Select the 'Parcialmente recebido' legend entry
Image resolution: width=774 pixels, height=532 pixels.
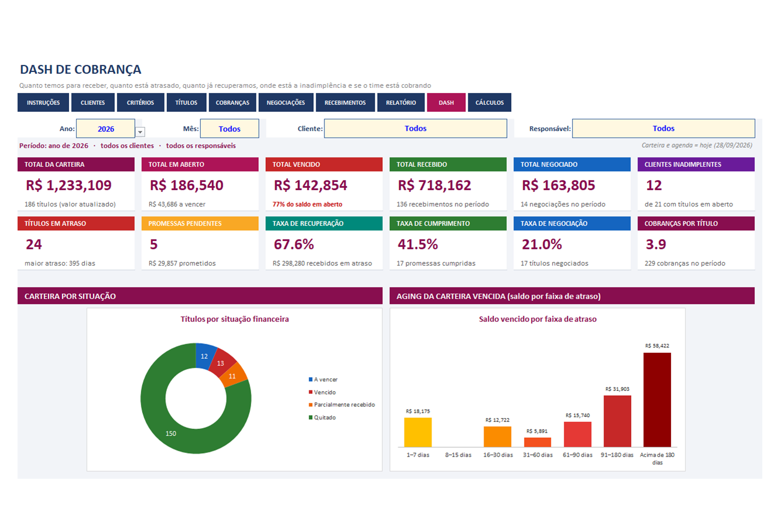tap(342, 405)
